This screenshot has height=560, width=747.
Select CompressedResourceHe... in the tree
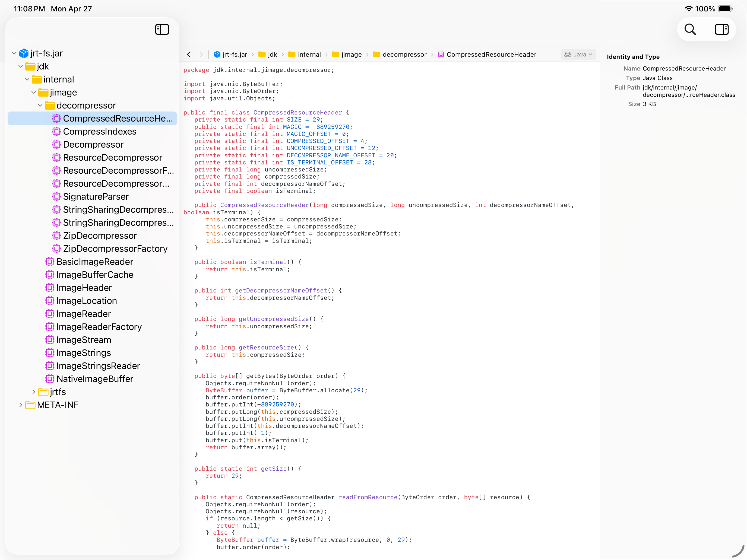tap(92, 119)
